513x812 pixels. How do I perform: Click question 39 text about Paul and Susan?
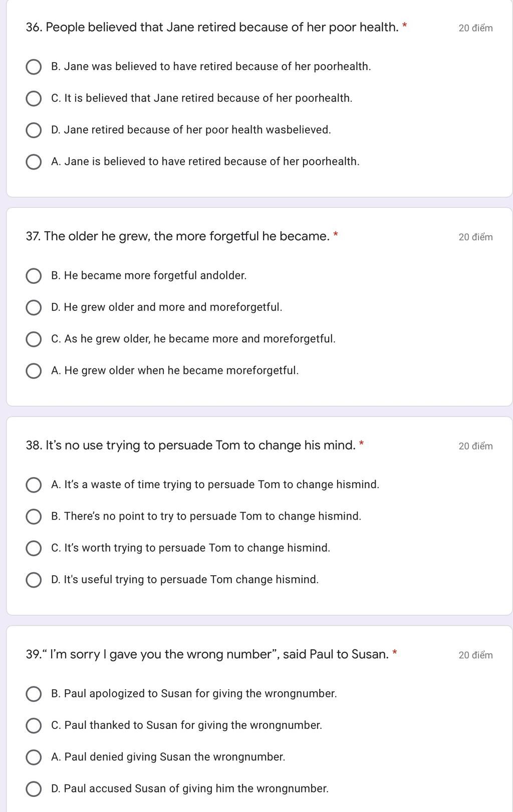tap(207, 654)
